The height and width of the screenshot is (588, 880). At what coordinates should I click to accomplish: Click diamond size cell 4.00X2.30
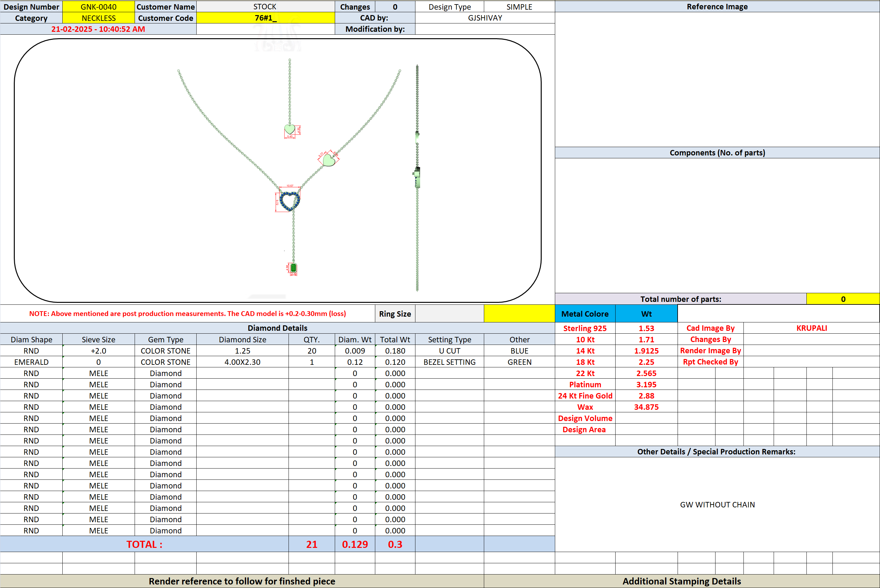(x=242, y=362)
